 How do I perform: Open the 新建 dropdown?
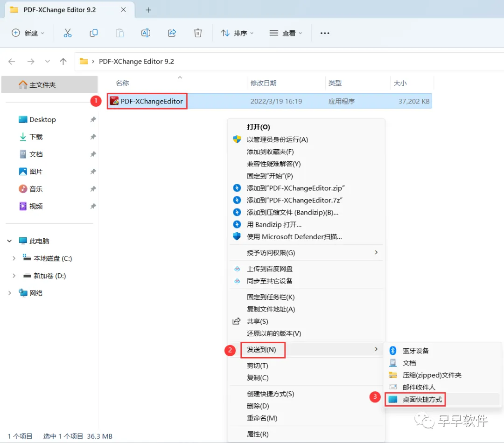click(28, 33)
